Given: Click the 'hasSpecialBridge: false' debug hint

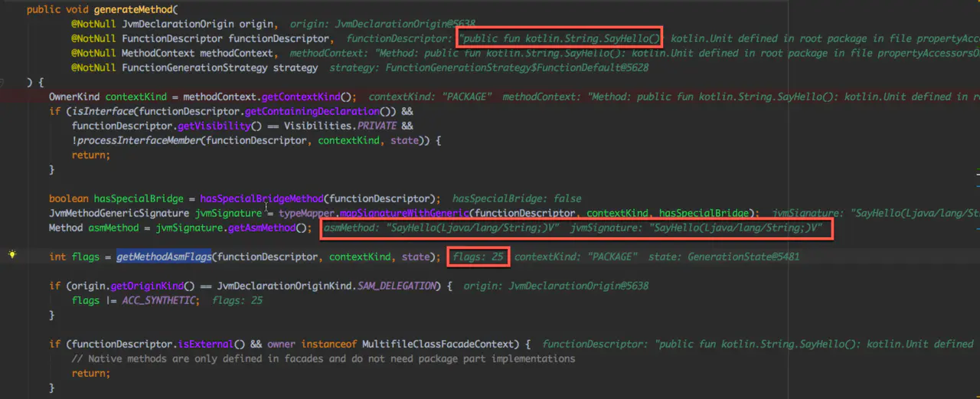Looking at the screenshot, I should click(x=517, y=198).
